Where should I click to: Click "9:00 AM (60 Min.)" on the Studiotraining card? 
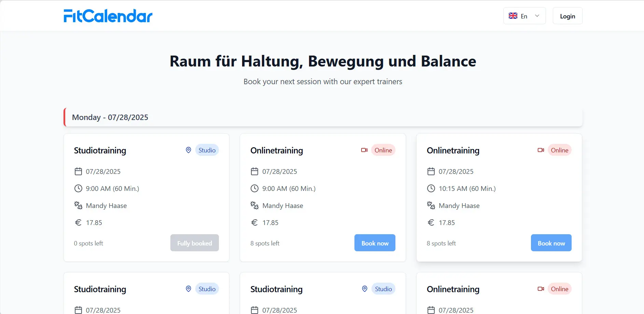113,189
